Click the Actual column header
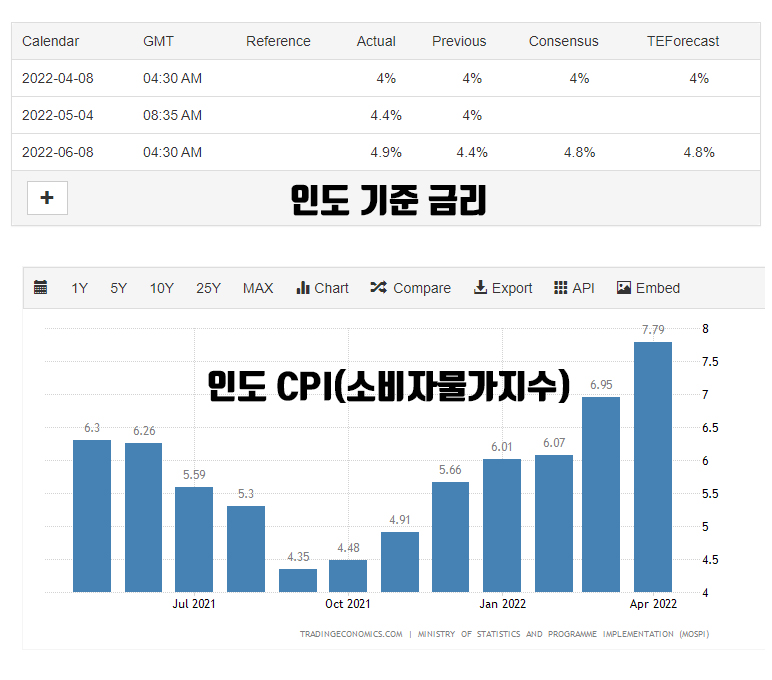 [x=376, y=41]
